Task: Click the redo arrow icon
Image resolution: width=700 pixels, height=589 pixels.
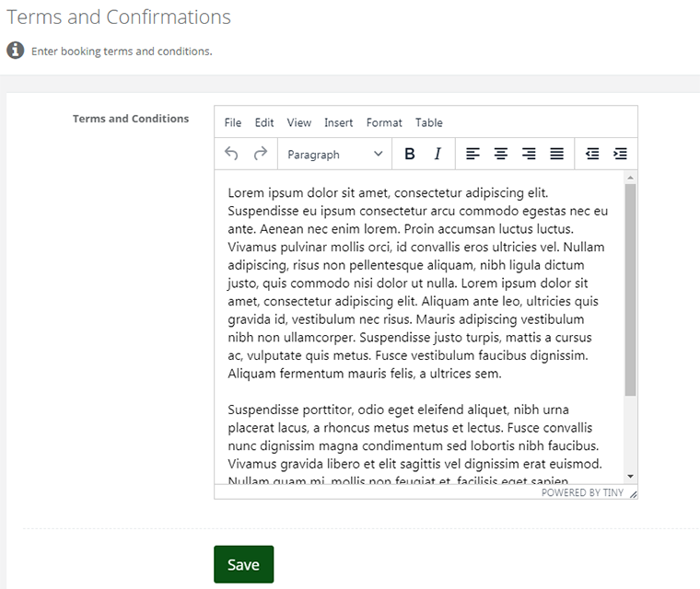Action: click(x=261, y=154)
